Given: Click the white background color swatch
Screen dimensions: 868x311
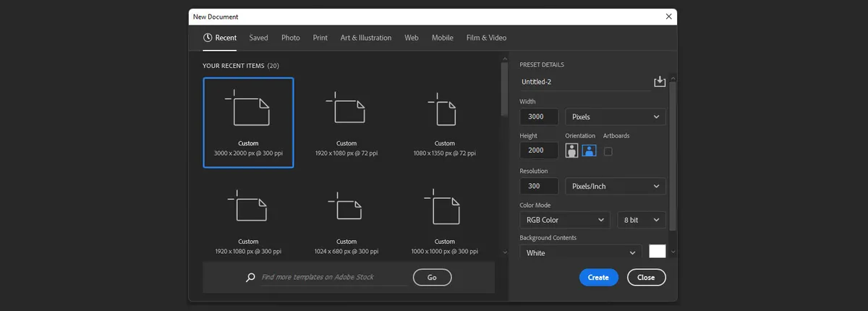Looking at the screenshot, I should click(657, 252).
